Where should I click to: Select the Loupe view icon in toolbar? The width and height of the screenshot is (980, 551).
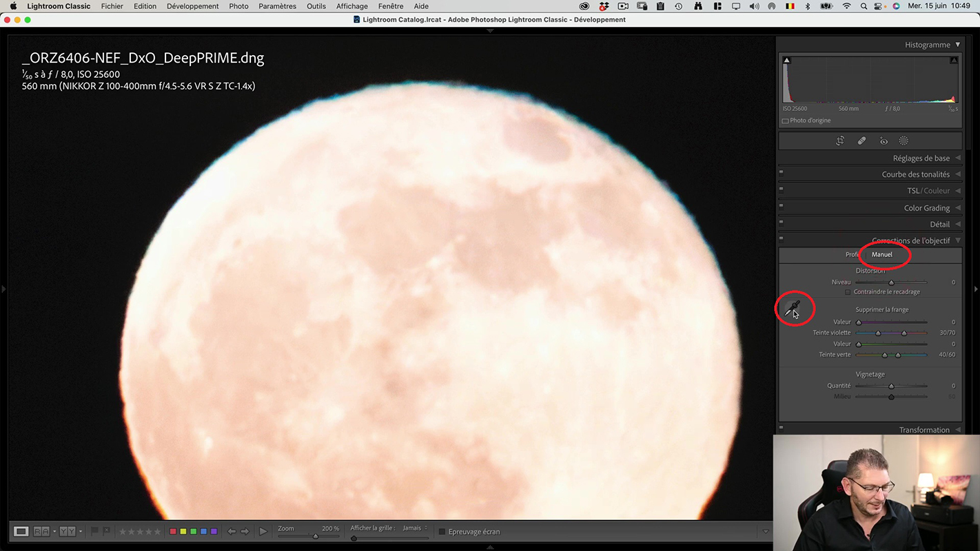pyautogui.click(x=21, y=531)
